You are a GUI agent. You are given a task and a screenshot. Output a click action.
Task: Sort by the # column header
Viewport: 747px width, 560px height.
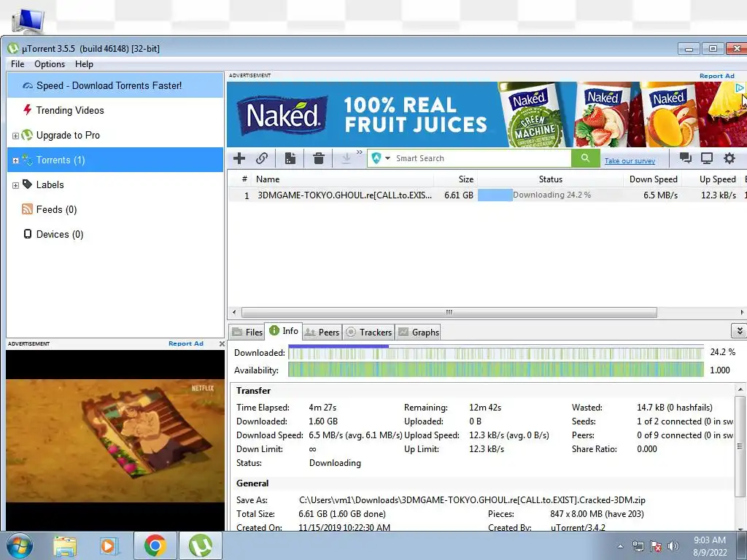(244, 179)
